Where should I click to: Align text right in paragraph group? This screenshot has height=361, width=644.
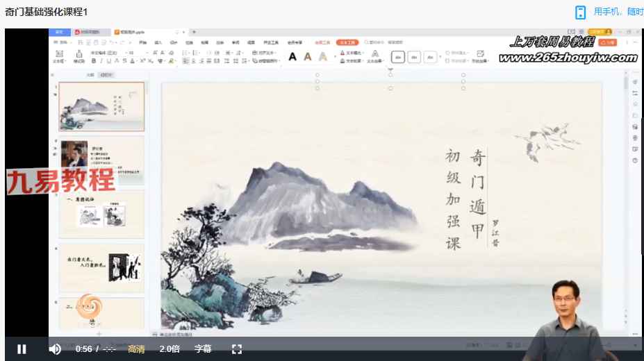201,60
